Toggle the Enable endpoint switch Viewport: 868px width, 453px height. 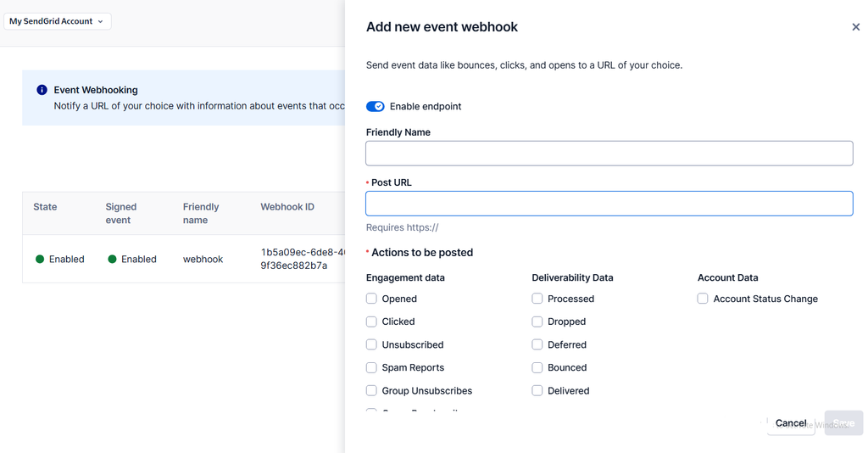[375, 106]
